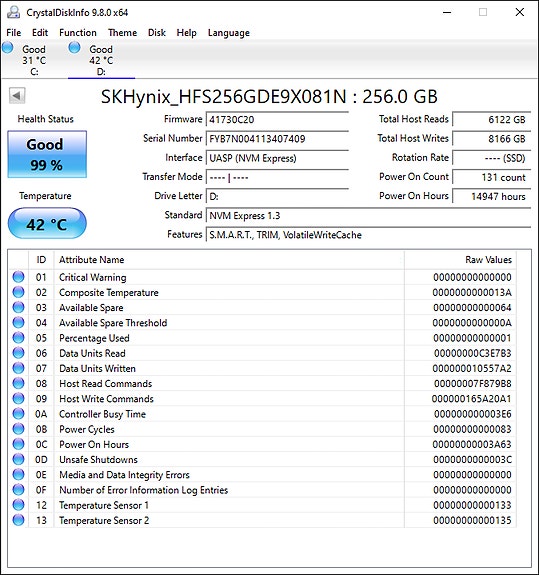The width and height of the screenshot is (539, 575).
Task: Click the status orb beside Unsafe Shutdowns
Action: pyautogui.click(x=18, y=459)
